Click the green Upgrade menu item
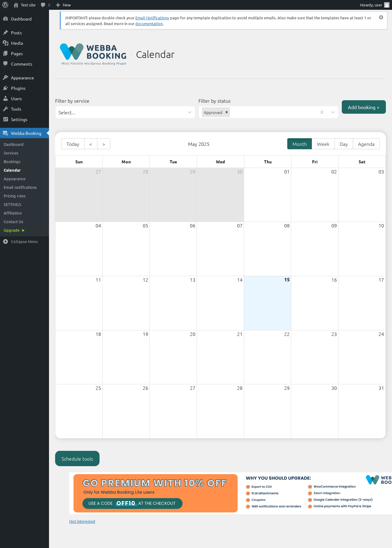The width and height of the screenshot is (392, 548). 14,230
